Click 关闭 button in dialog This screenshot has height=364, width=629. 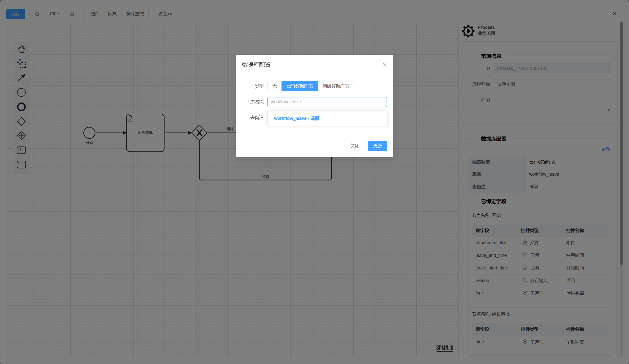point(355,146)
